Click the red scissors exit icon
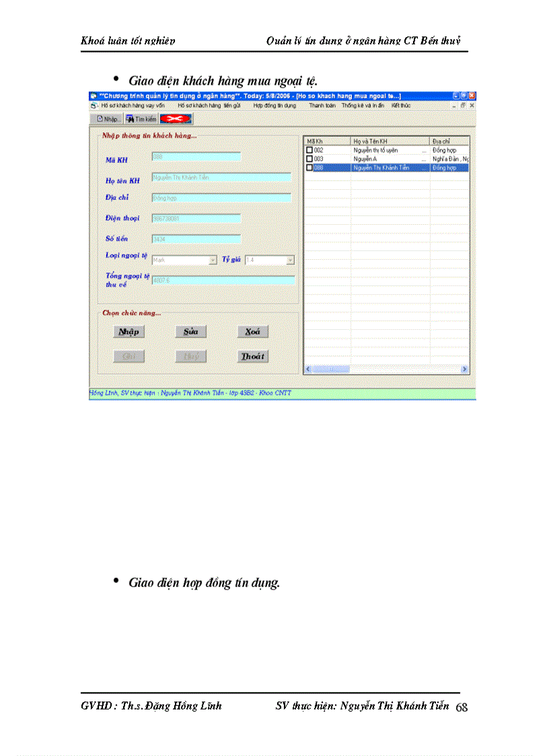The image size is (549, 756). point(177,119)
